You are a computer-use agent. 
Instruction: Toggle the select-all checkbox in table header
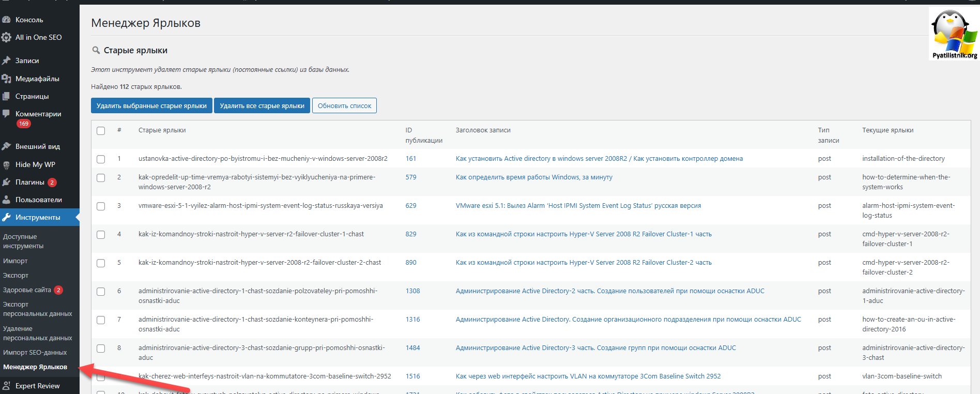[x=101, y=131]
